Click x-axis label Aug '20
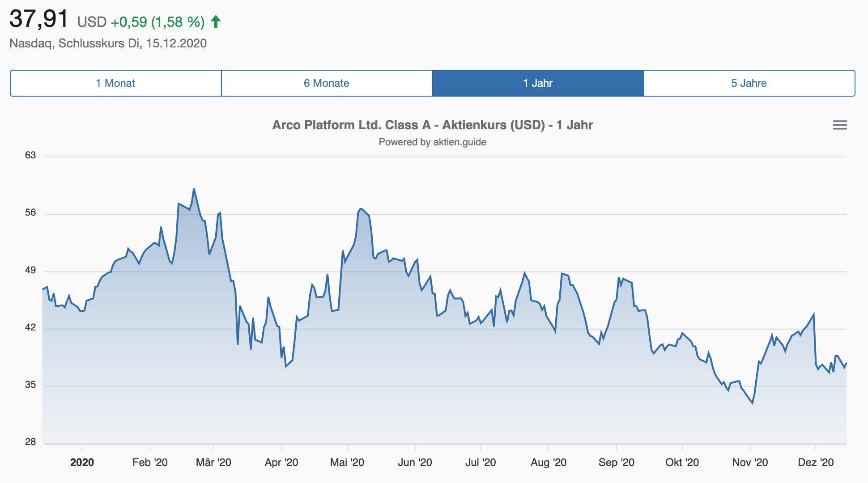 pos(549,462)
